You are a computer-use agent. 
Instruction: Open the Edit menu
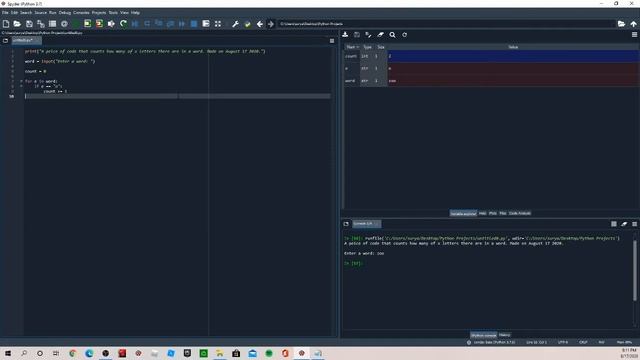click(x=14, y=13)
